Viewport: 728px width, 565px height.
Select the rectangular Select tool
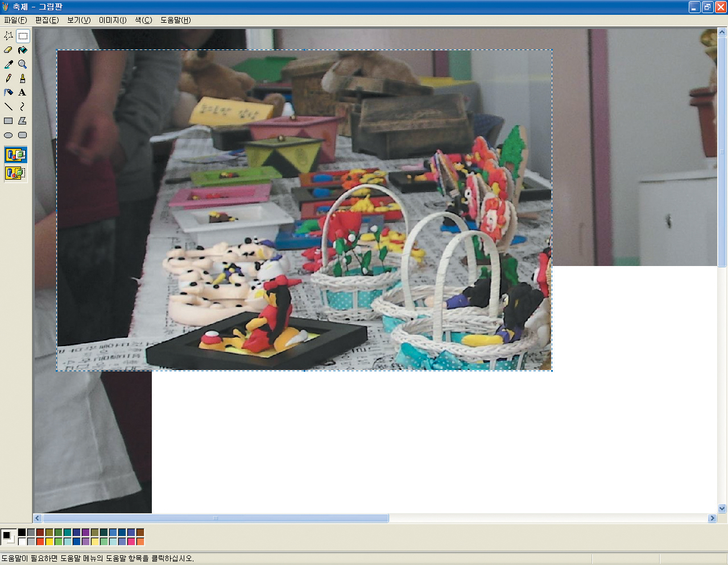(23, 36)
